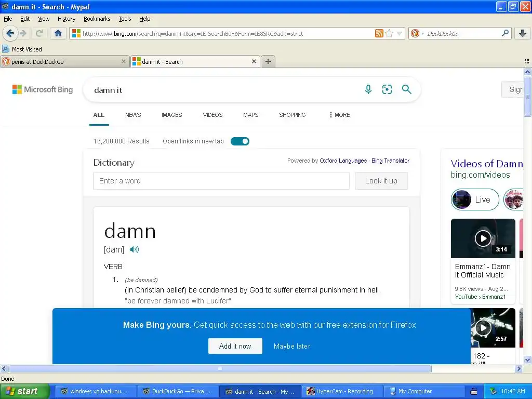Image resolution: width=532 pixels, height=399 pixels.
Task: Open the address bar history dropdown arrow
Action: 400,33
